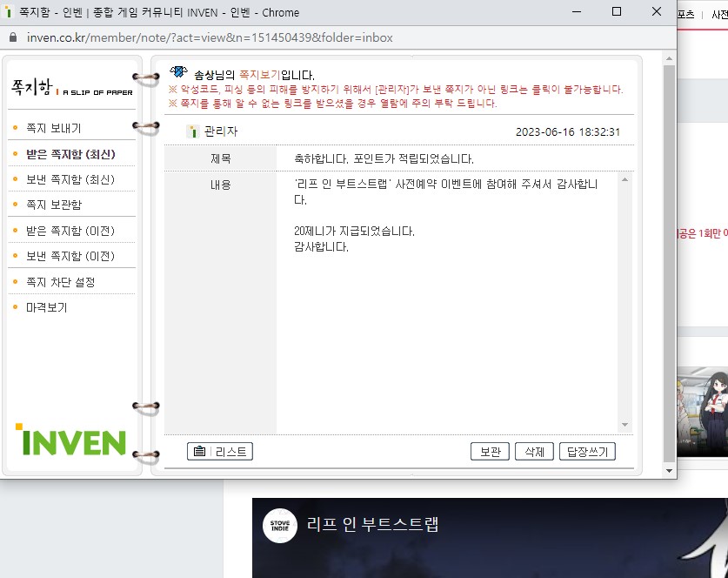Click 답장쓰기 to write a reply

coord(587,451)
